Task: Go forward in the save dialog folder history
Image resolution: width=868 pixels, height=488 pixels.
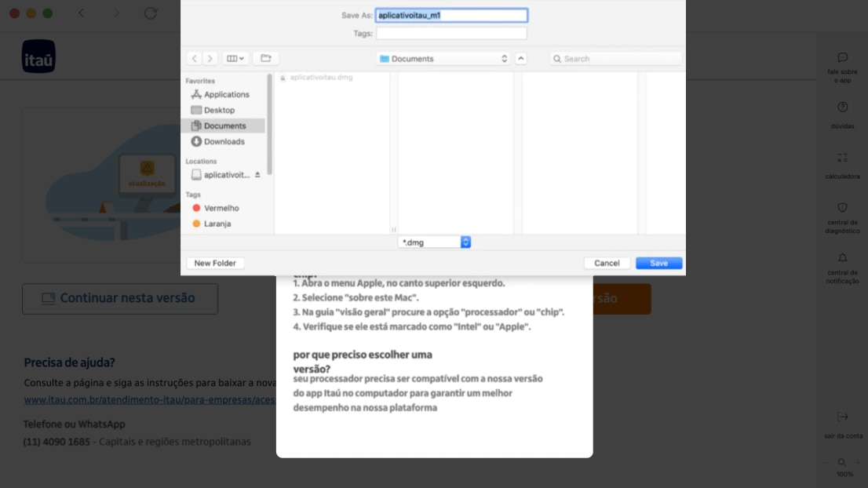Action: (210, 59)
